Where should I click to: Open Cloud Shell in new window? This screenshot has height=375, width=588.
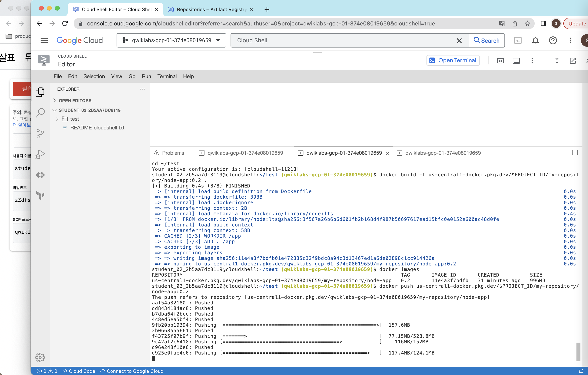[x=573, y=61]
